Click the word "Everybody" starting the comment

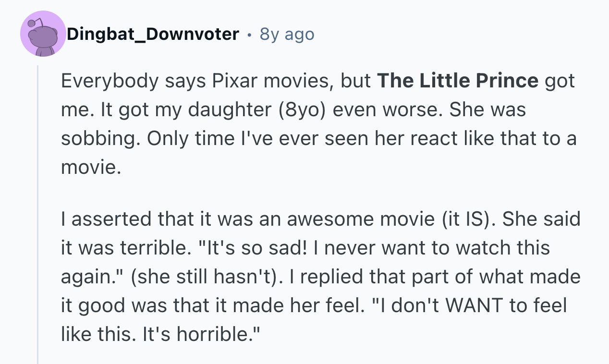point(109,81)
